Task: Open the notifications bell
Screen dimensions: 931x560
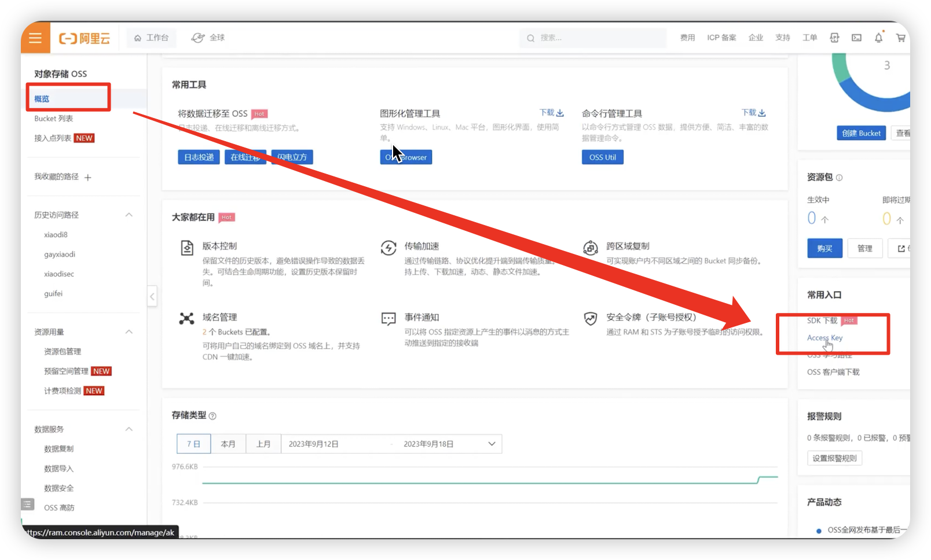Action: [x=878, y=38]
